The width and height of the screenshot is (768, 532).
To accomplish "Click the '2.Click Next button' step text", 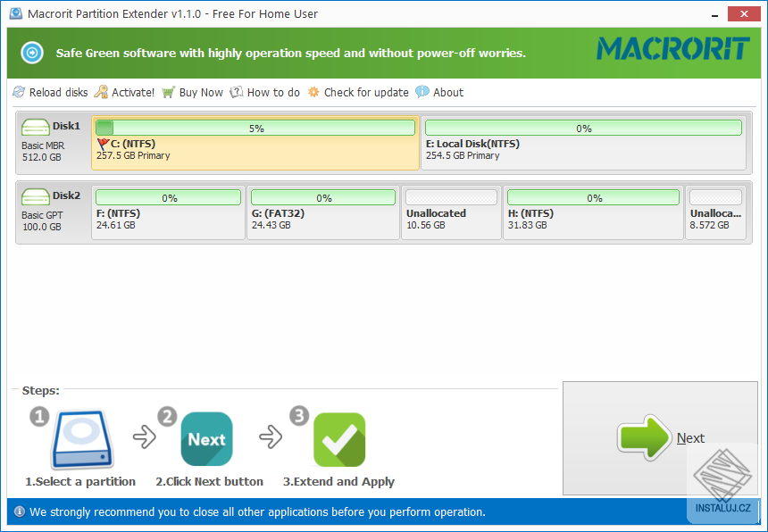I will coord(210,482).
